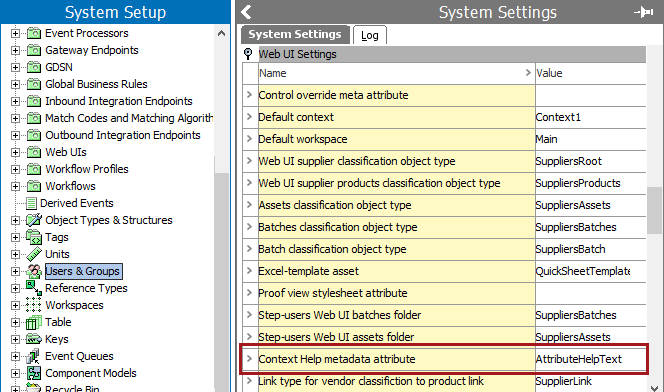
Task: Collapse panel with the back arrow
Action: 246,12
